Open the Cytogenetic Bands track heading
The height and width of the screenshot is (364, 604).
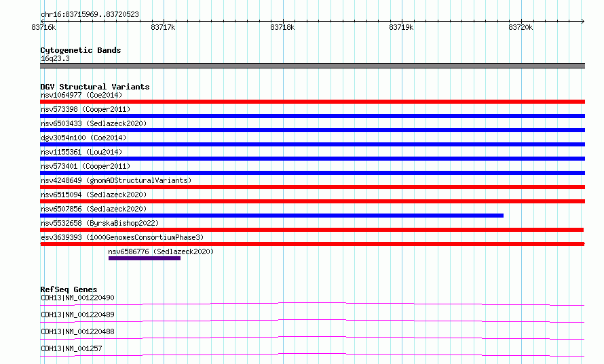81,50
